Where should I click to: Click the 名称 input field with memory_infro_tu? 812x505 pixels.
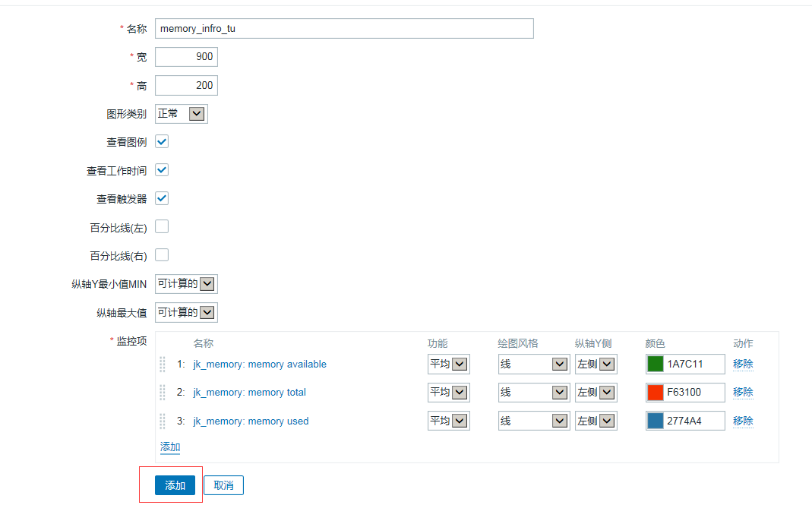(x=344, y=29)
